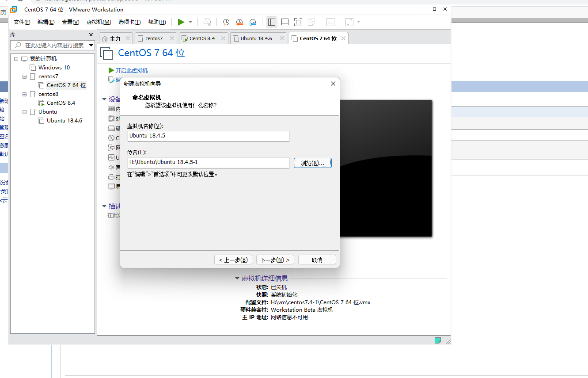Open the power options dropdown arrow
Image resolution: width=588 pixels, height=378 pixels.
pos(190,22)
